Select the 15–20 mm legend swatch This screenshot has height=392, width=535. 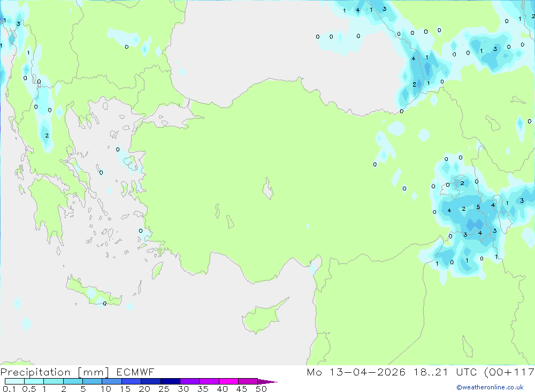pyautogui.click(x=132, y=381)
